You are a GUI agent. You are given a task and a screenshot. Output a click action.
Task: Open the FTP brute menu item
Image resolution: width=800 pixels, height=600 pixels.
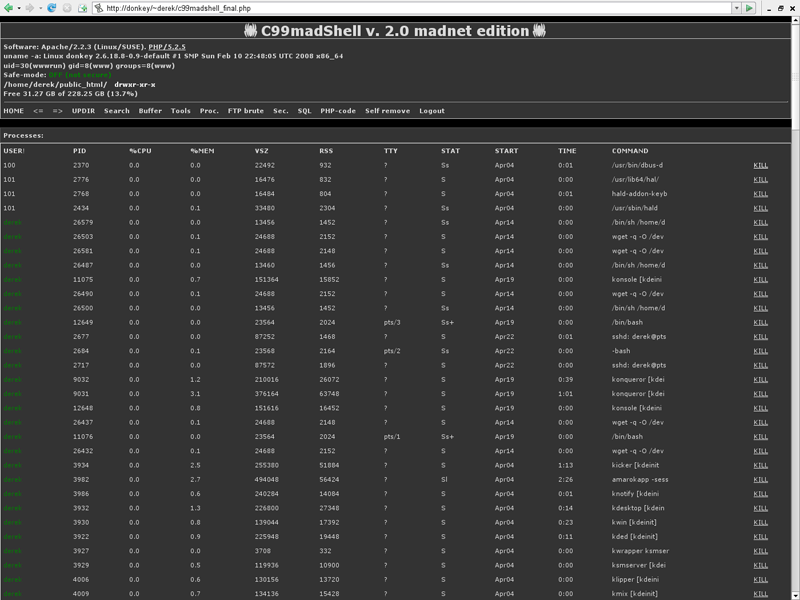coord(246,111)
